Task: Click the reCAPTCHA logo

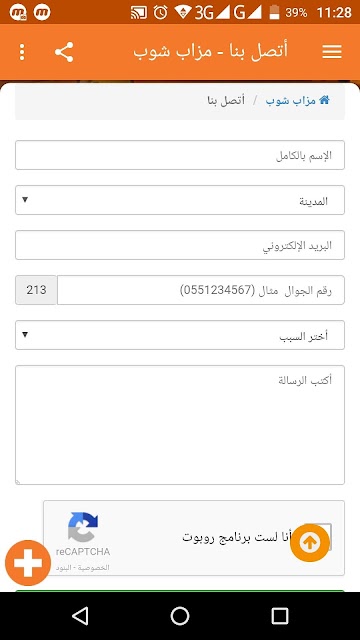Action: 83,527
